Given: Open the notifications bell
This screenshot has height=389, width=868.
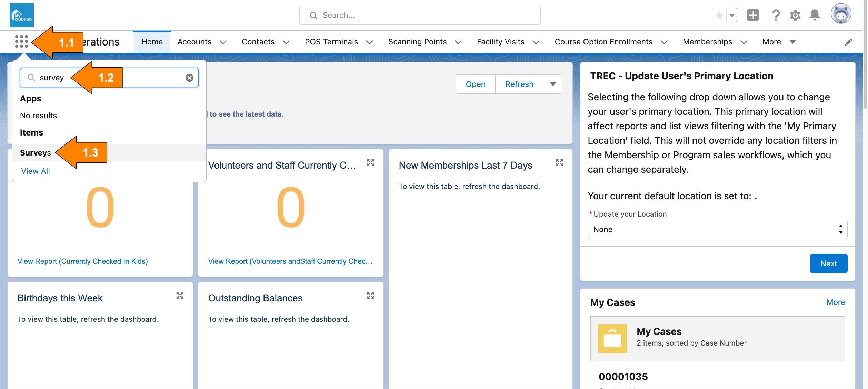Looking at the screenshot, I should [815, 15].
